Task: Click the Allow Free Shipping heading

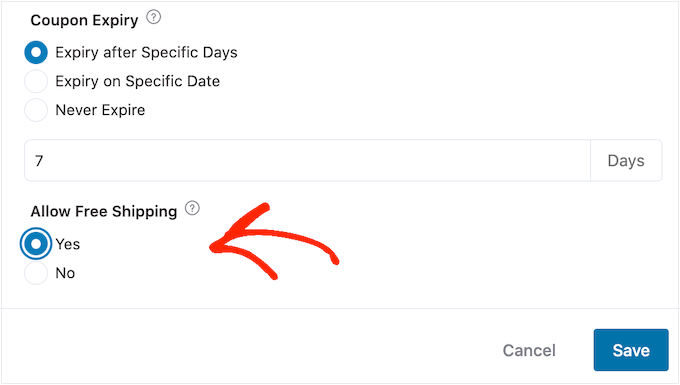Action: click(104, 212)
